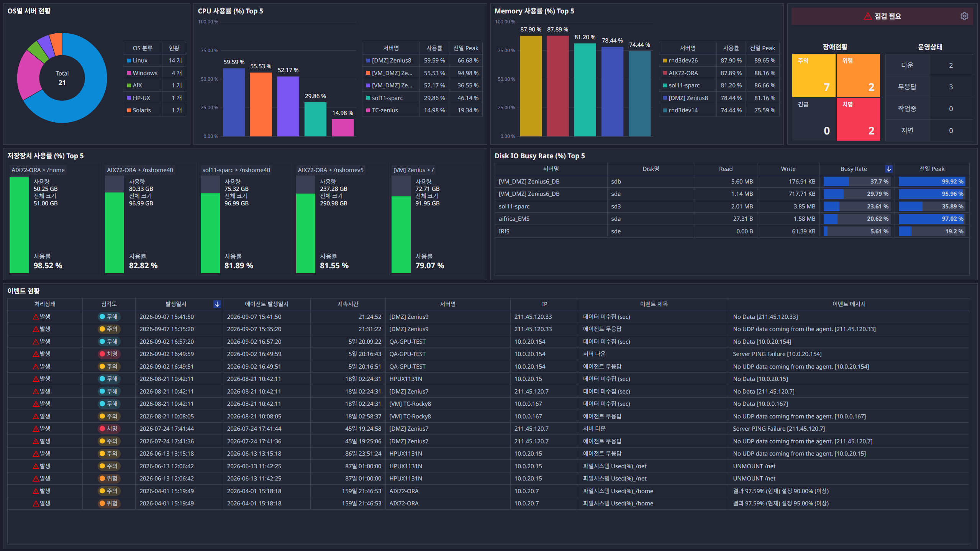Click the 주의 severity badge for 2026-09-07 15:35:20

109,329
